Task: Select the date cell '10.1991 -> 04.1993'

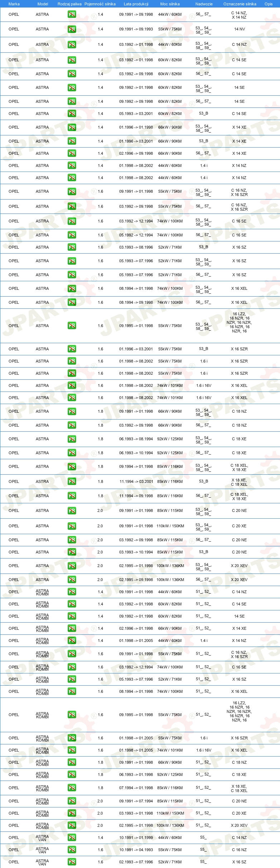Action: pyautogui.click(x=136, y=850)
